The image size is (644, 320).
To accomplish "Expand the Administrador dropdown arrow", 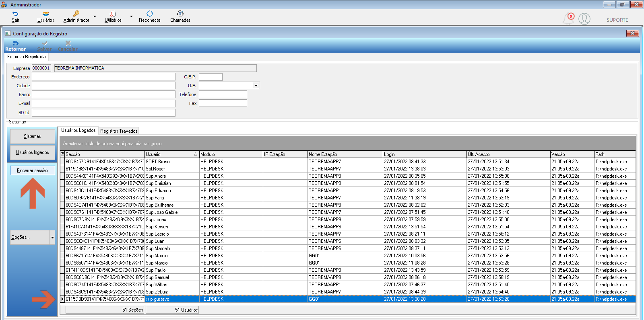I will tap(95, 16).
